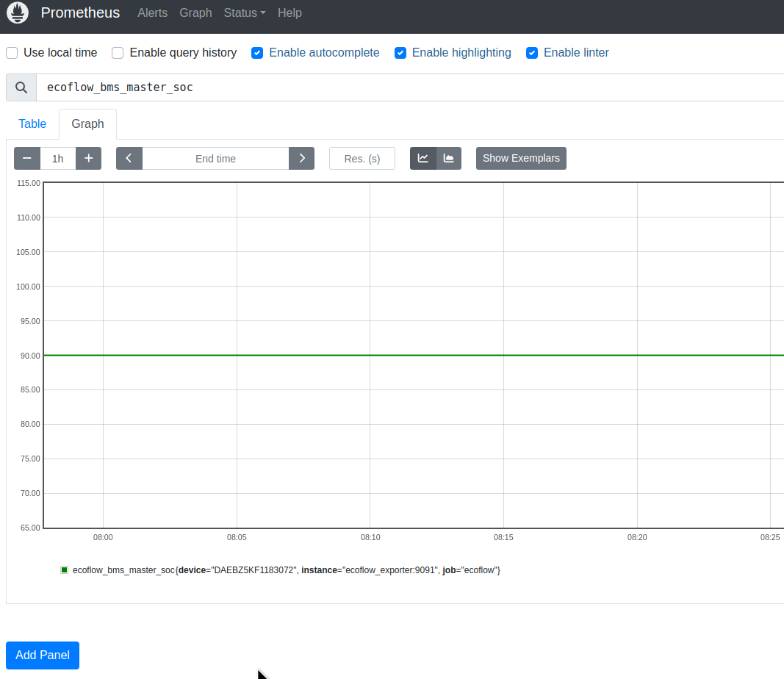Click the search magnifier icon beside query

click(x=21, y=87)
